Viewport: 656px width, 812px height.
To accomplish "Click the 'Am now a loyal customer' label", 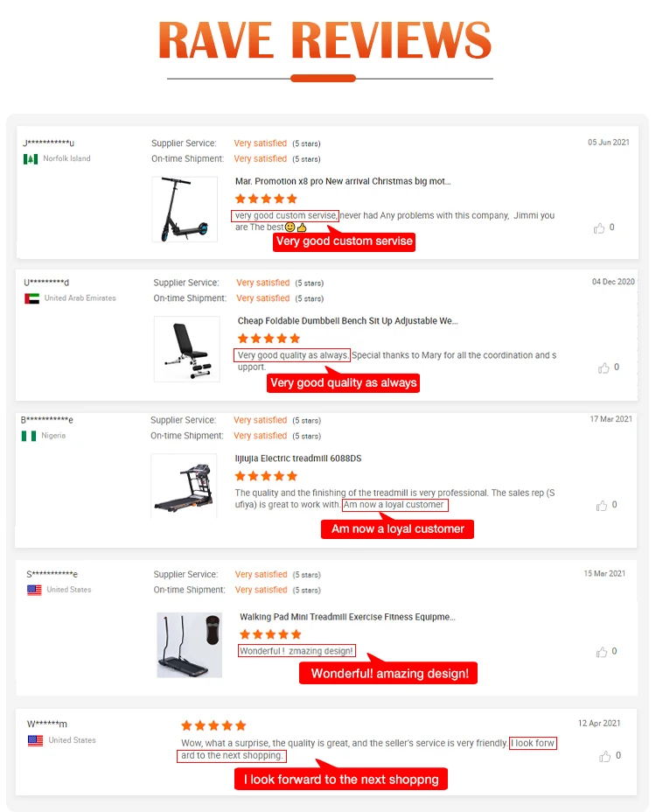I will [398, 528].
